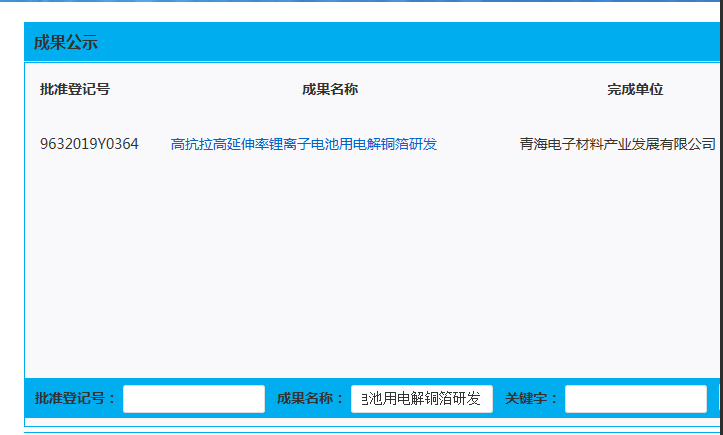
Task: Click the 批准登记号 column header
Action: click(x=75, y=89)
